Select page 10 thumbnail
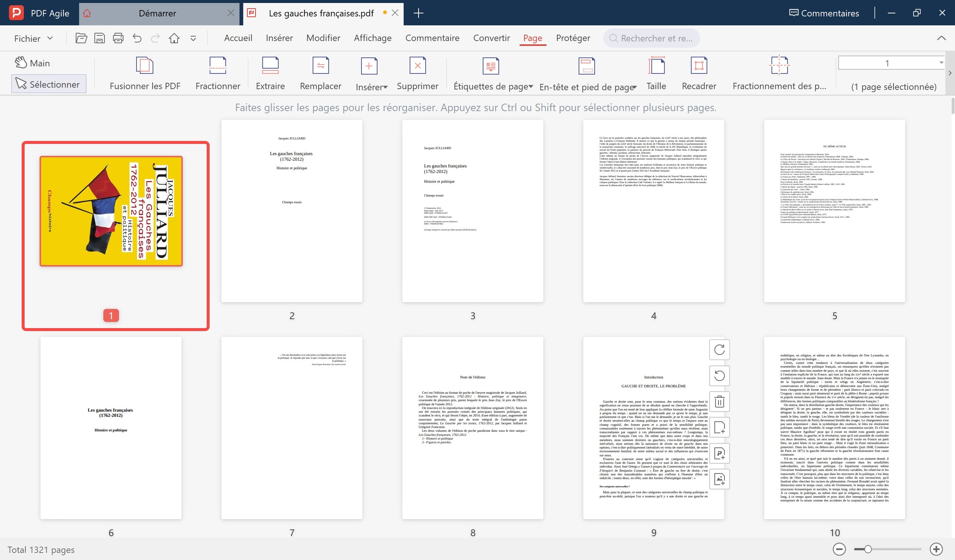 (x=835, y=428)
